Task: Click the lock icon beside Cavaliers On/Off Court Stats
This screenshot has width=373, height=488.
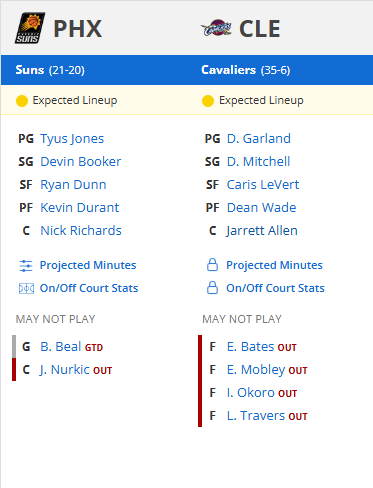Action: click(212, 288)
